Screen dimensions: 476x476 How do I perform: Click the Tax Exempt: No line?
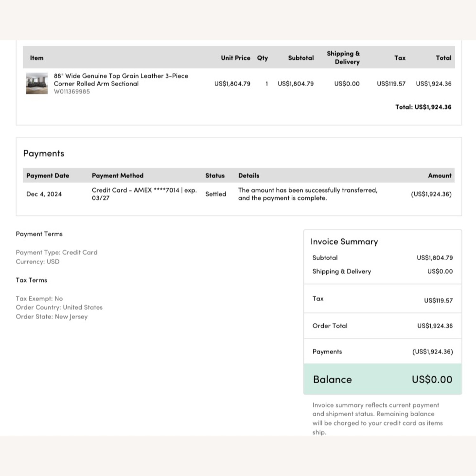tap(39, 299)
